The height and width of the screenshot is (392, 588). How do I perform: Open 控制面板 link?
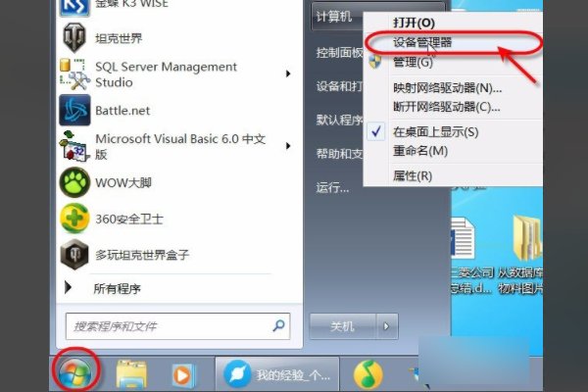click(x=339, y=53)
